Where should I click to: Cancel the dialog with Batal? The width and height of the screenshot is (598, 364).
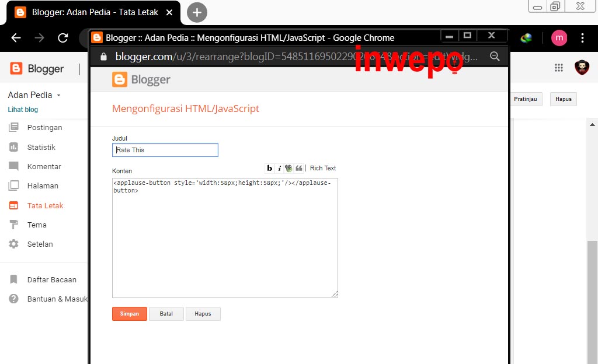(166, 314)
